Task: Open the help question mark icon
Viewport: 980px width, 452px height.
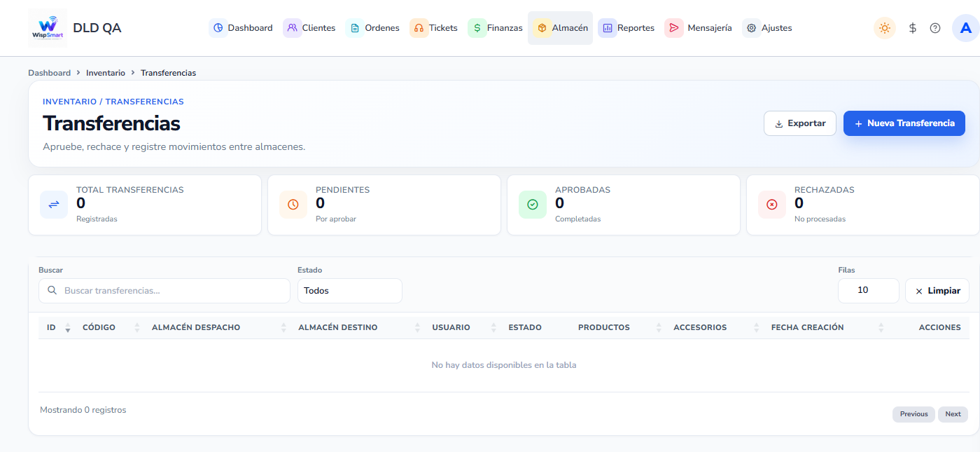Action: tap(935, 28)
